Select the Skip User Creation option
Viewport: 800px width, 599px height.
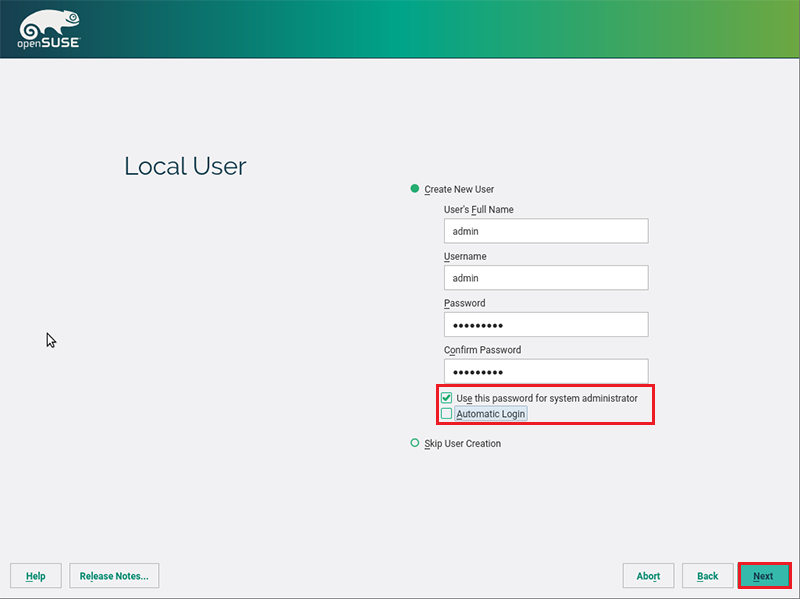click(x=415, y=443)
